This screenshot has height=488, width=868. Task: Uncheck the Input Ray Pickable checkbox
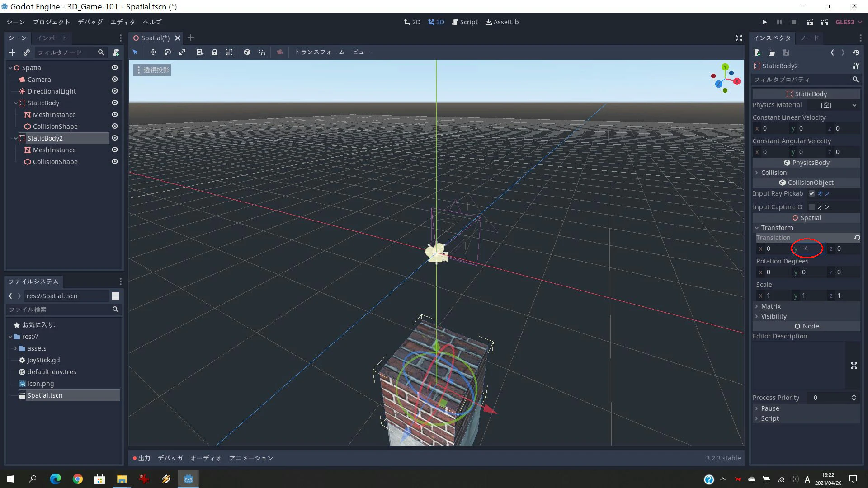point(812,193)
